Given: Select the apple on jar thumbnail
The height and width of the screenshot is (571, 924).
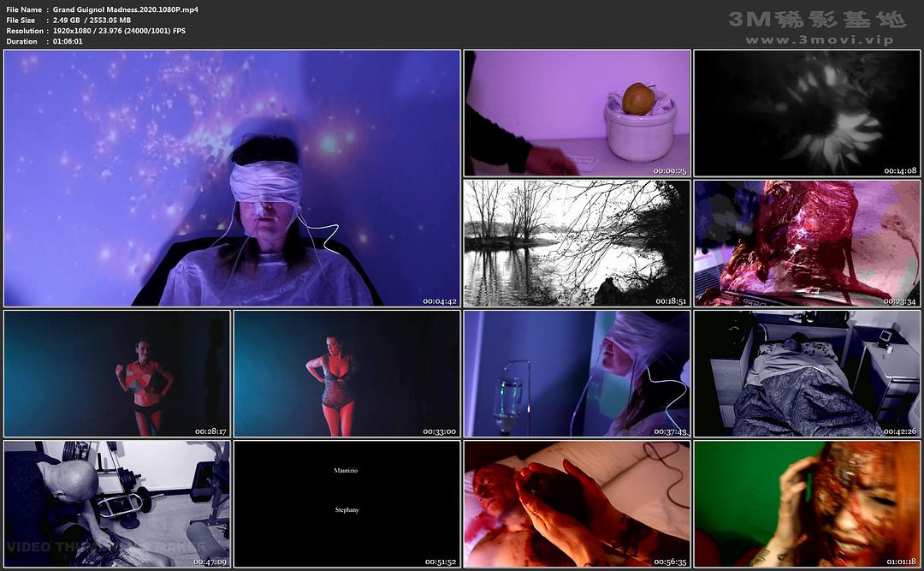Looking at the screenshot, I should click(577, 113).
